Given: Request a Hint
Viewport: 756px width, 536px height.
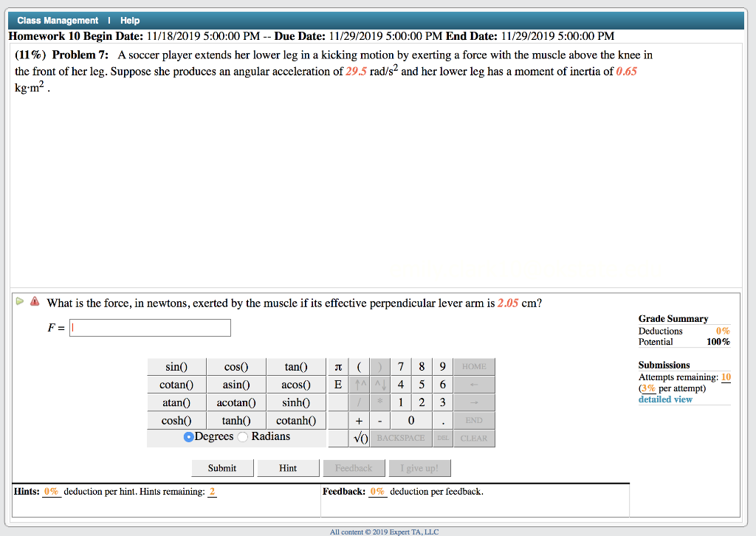Looking at the screenshot, I should pos(288,467).
